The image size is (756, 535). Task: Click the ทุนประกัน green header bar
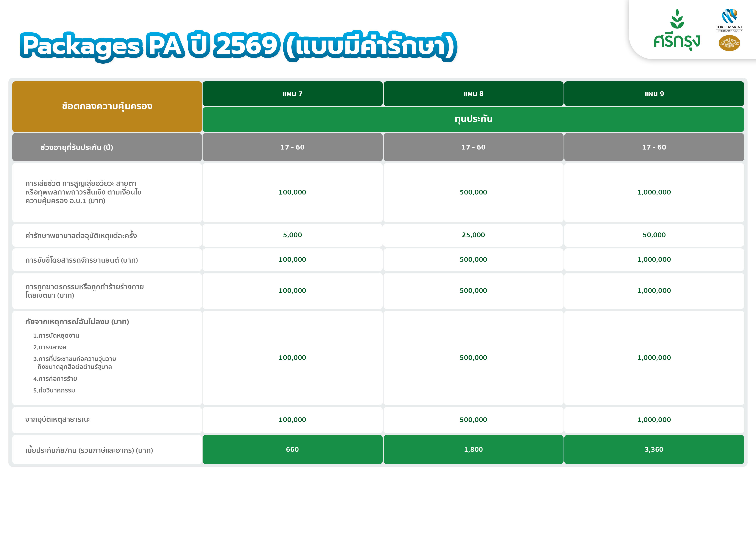tap(473, 119)
